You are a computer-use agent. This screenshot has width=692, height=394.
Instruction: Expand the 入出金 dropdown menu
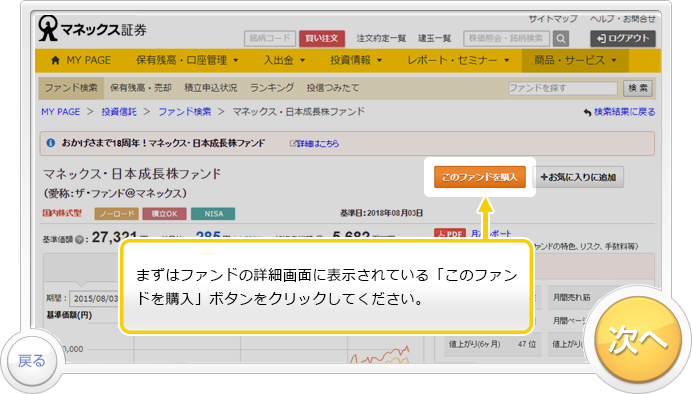[x=284, y=60]
